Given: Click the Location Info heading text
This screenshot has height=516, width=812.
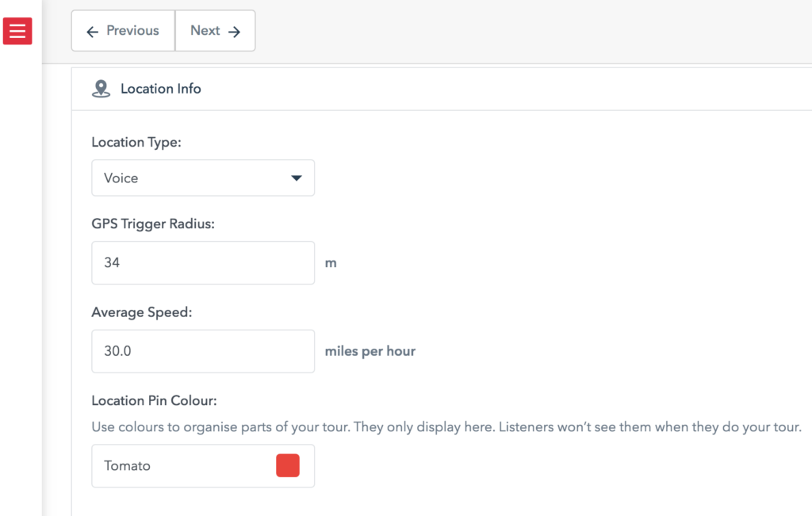Looking at the screenshot, I should (160, 89).
